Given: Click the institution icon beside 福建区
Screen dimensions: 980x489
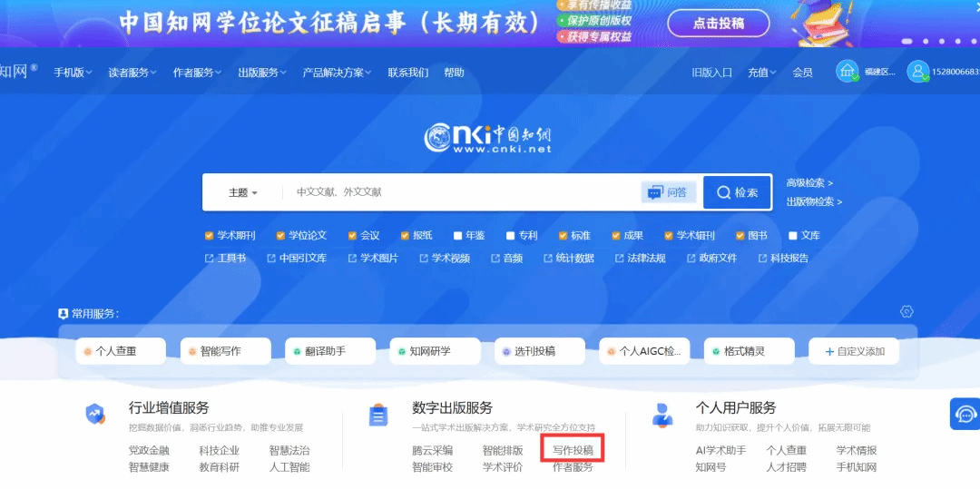Looking at the screenshot, I should tap(848, 71).
